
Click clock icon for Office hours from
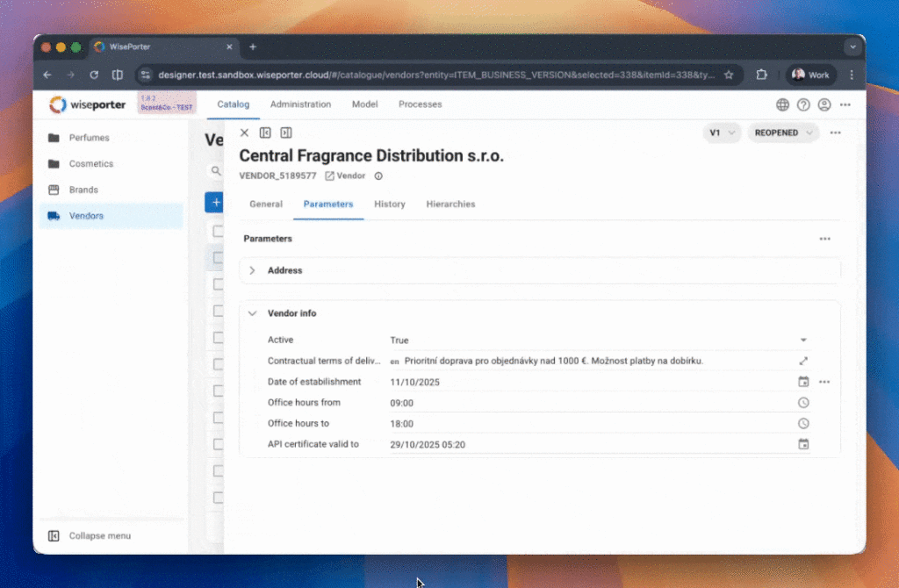(803, 403)
